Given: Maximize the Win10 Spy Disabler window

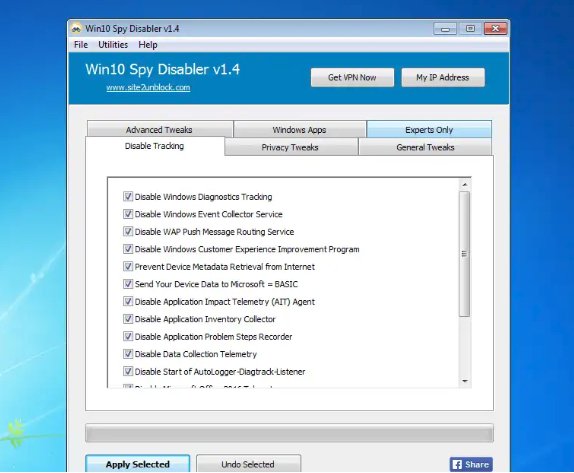Looking at the screenshot, I should click(470, 29).
